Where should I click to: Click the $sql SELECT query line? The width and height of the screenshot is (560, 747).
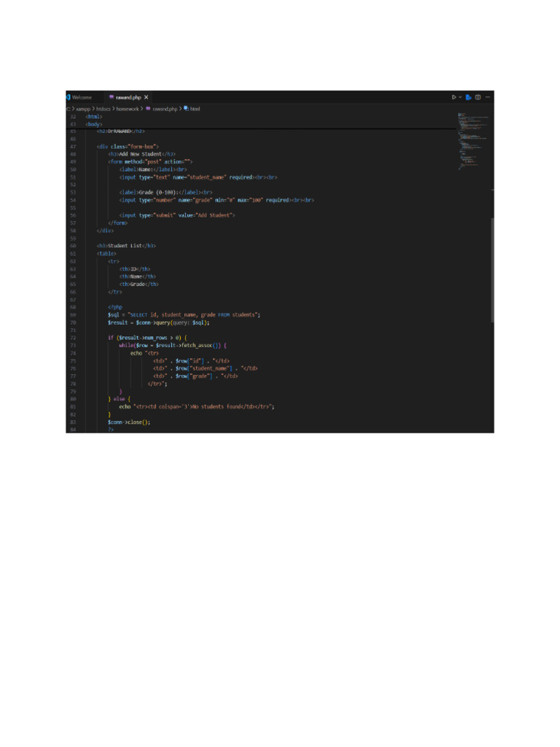tap(184, 315)
